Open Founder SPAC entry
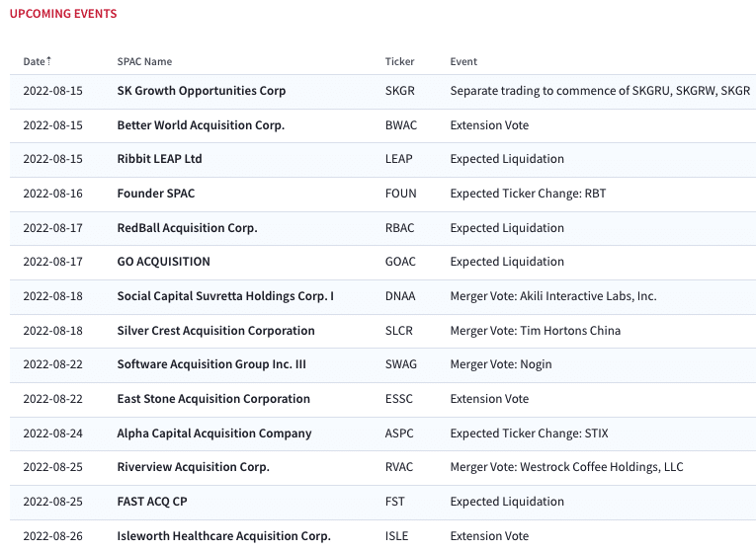Image resolution: width=756 pixels, height=551 pixels. [x=156, y=194]
